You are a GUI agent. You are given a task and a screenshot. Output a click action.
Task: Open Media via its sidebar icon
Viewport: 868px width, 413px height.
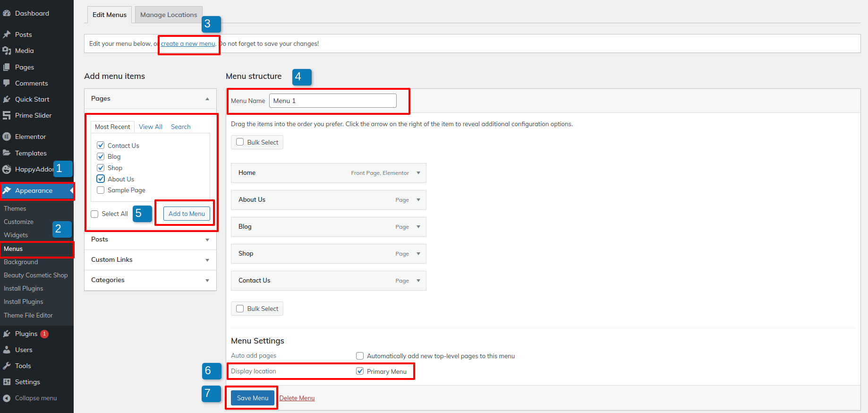(7, 51)
